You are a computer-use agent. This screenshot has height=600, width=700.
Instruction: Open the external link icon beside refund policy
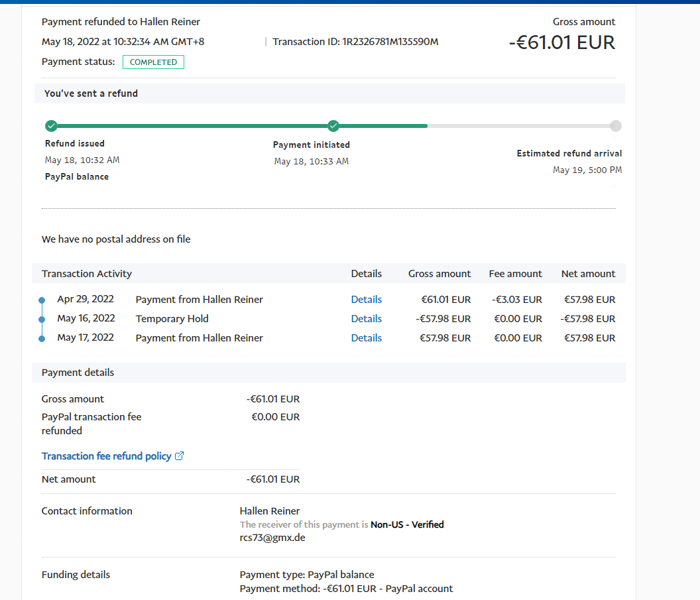pos(179,456)
